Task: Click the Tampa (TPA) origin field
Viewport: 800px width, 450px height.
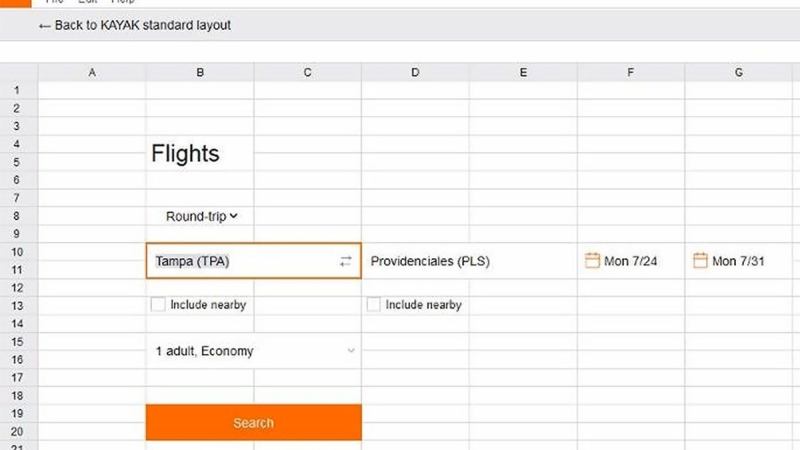Action: point(240,261)
